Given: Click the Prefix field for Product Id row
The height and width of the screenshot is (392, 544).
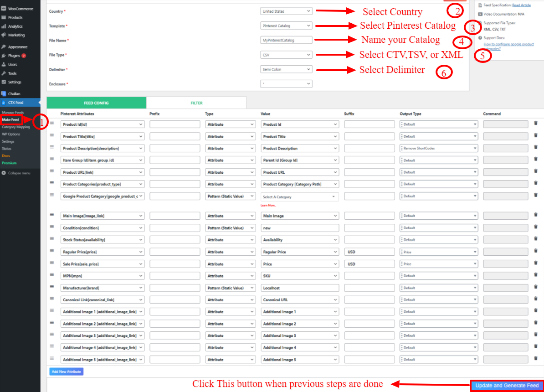Looking at the screenshot, I should coord(175,124).
